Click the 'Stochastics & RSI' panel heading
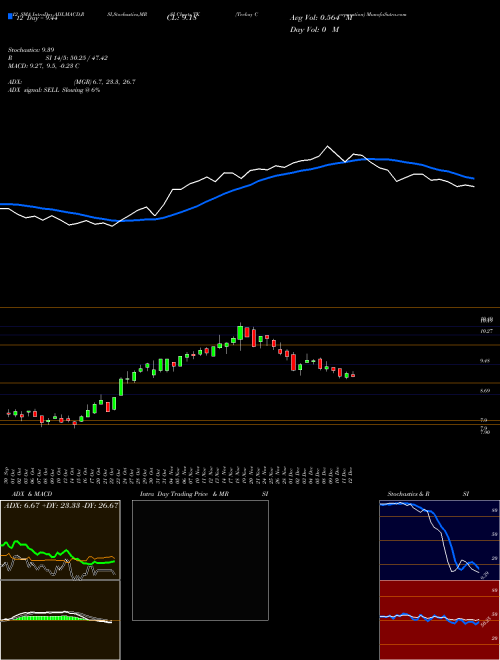Viewport: 500px width, 660px height. click(428, 494)
